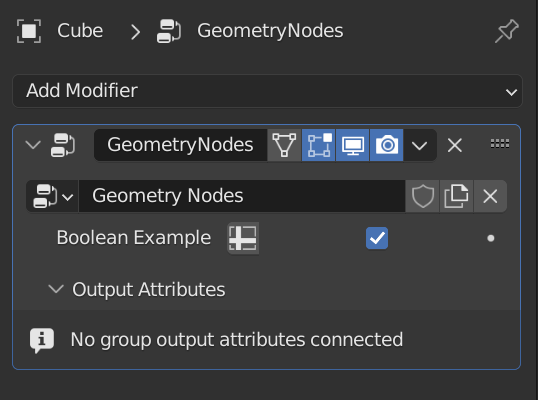Unlink the Geometry Nodes node group
Image resolution: width=538 pixels, height=400 pixels.
click(490, 196)
